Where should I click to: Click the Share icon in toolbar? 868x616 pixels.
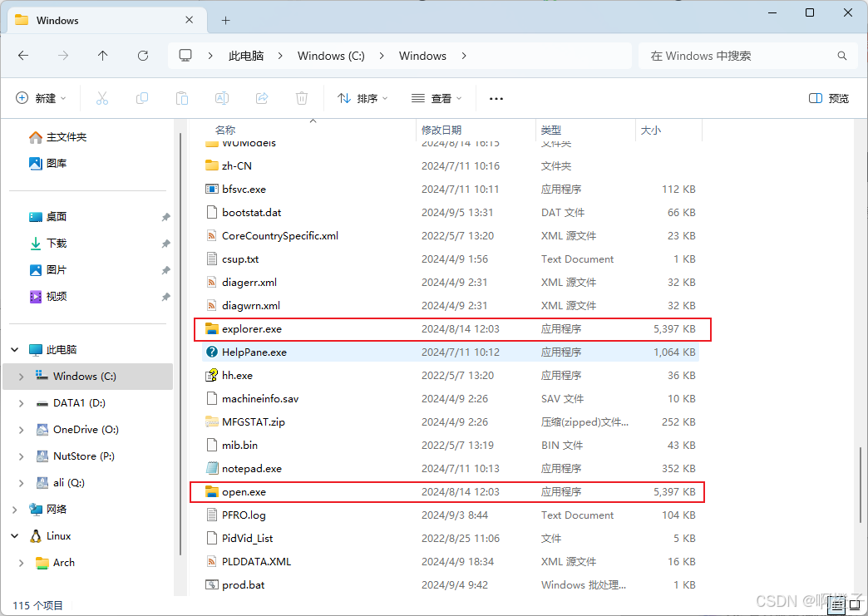[262, 99]
